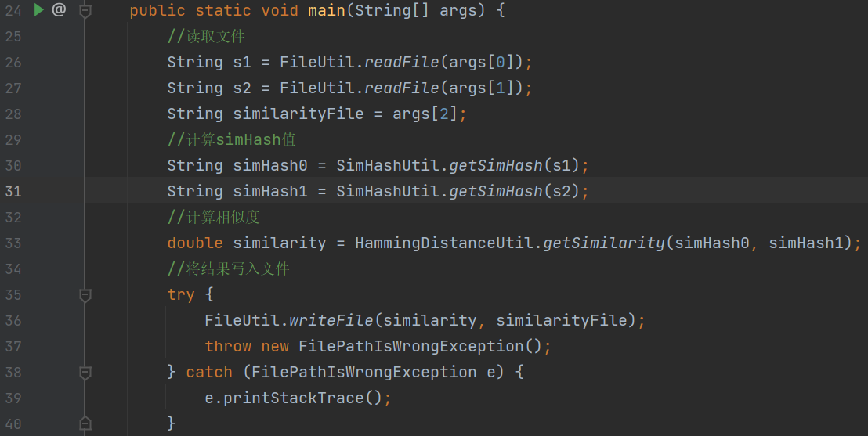Click the fold end marker at line 40

[x=85, y=423]
